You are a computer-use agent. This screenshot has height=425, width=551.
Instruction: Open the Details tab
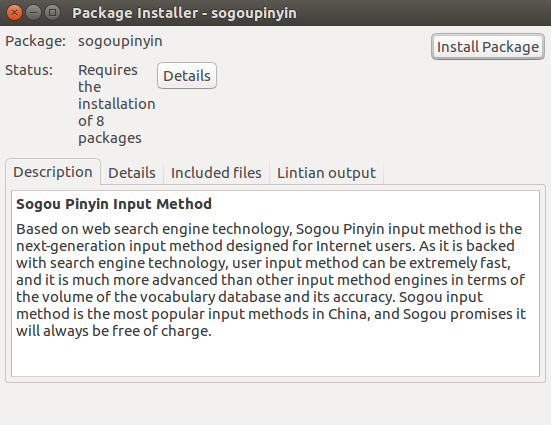click(x=132, y=173)
